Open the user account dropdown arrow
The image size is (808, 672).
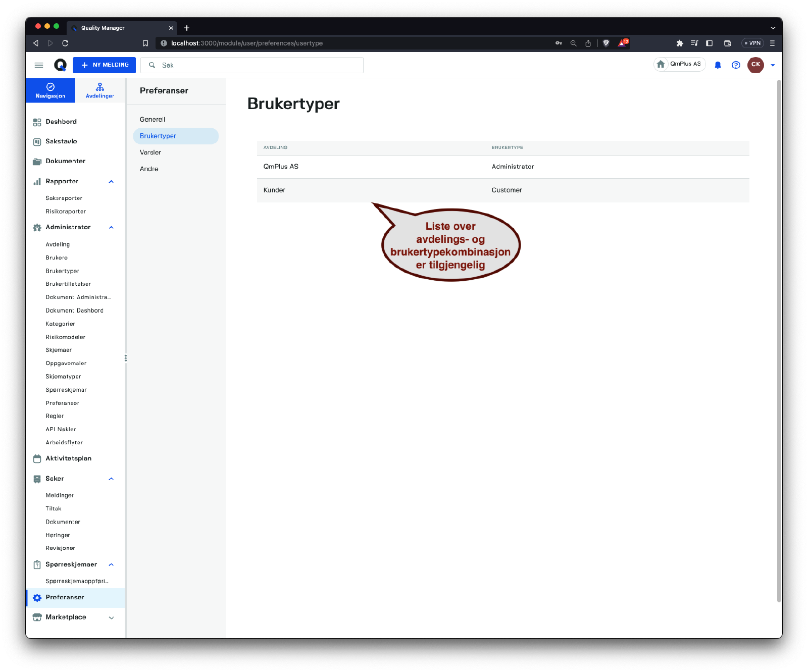tap(773, 65)
